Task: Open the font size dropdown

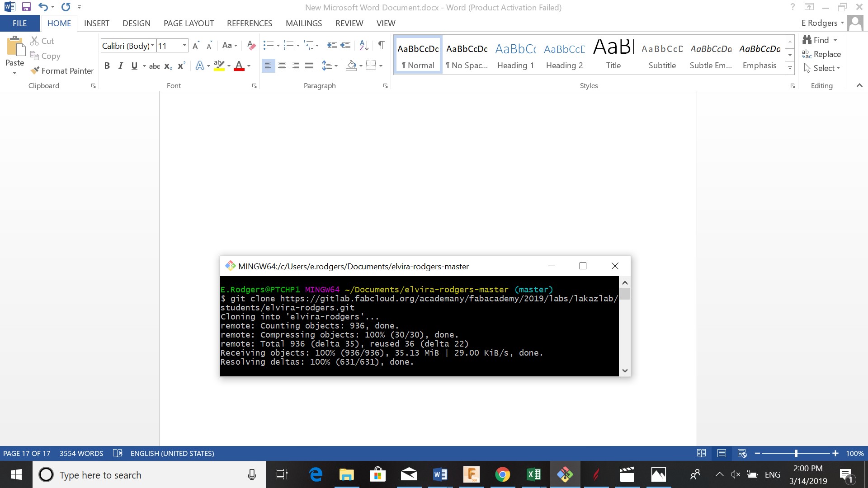Action: 184,45
